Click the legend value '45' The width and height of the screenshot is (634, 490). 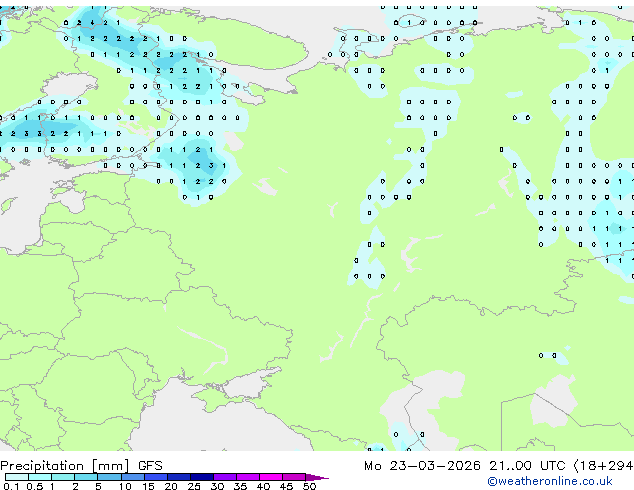[287, 486]
